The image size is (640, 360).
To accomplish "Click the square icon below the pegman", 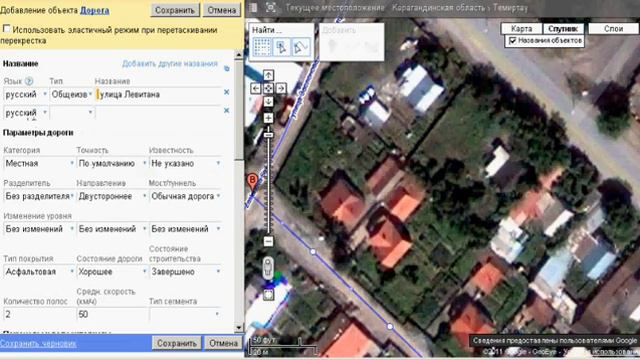I will point(268,295).
